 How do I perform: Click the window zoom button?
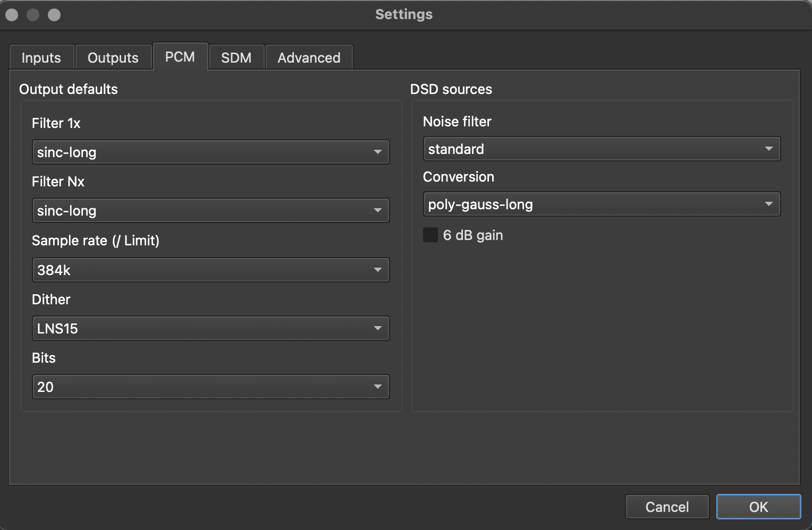coord(54,15)
